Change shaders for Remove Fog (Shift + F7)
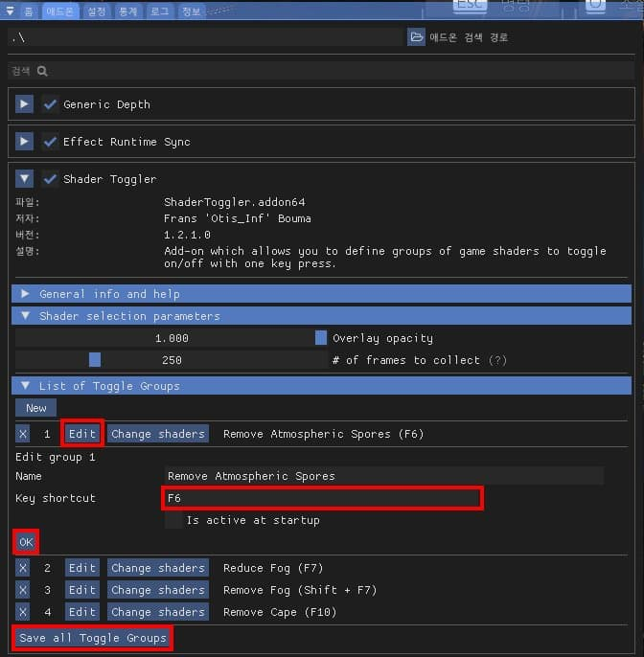The height and width of the screenshot is (657, 644). pos(158,590)
